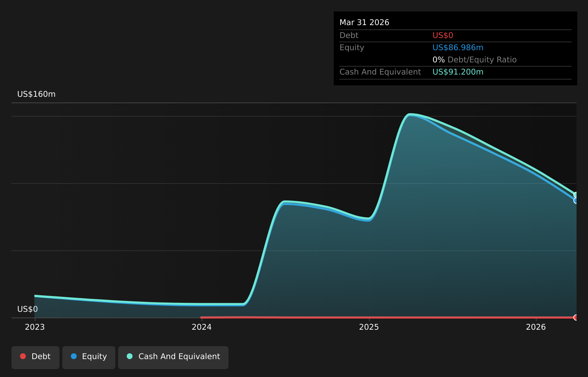Click the Debt row label in the tooltip

(349, 35)
